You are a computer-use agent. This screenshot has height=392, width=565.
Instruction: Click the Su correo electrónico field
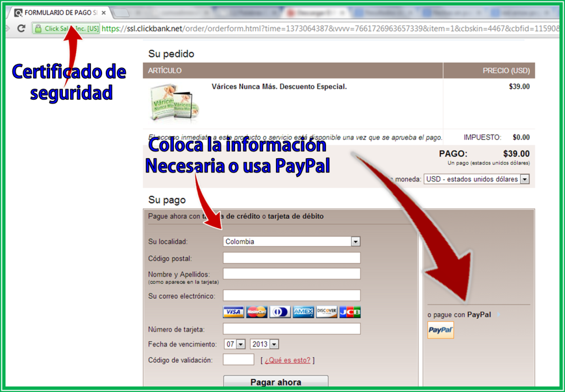click(291, 295)
